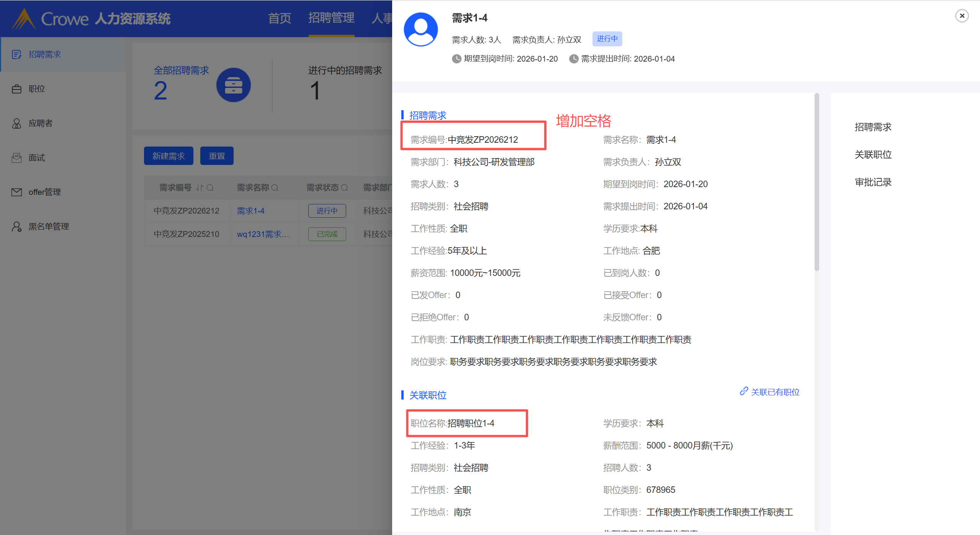980x535 pixels.
Task: Open the 首页 top navigation tab
Action: click(280, 18)
